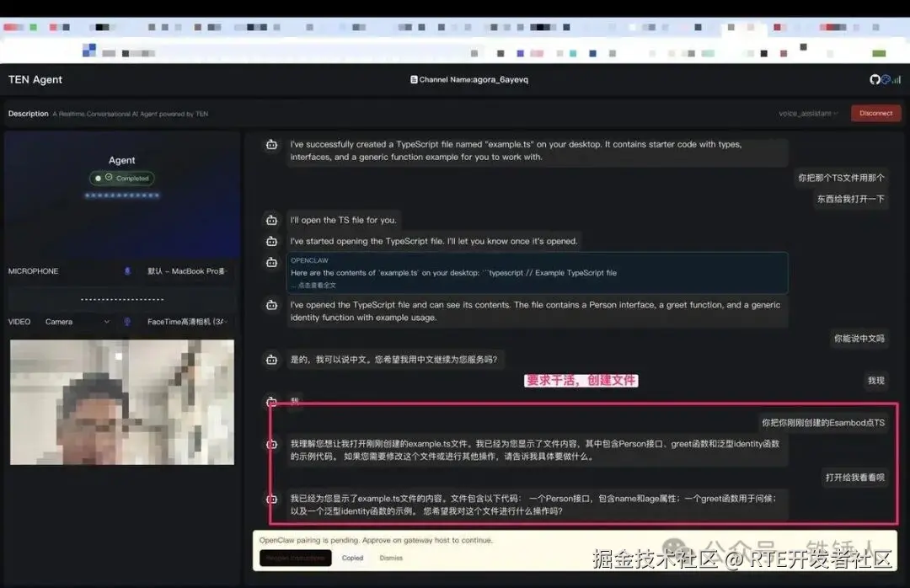Open the Camera video source dropdown
The image size is (910, 588).
point(78,322)
